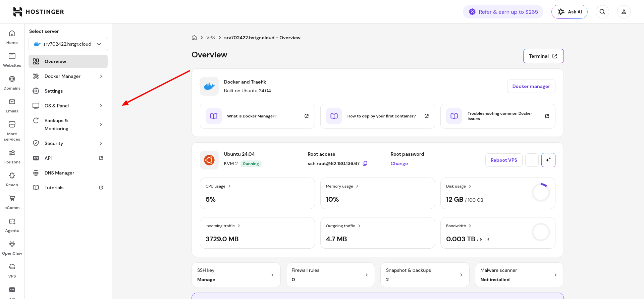Open the Snapshot & backups card
The image size is (644, 299).
[x=425, y=275]
